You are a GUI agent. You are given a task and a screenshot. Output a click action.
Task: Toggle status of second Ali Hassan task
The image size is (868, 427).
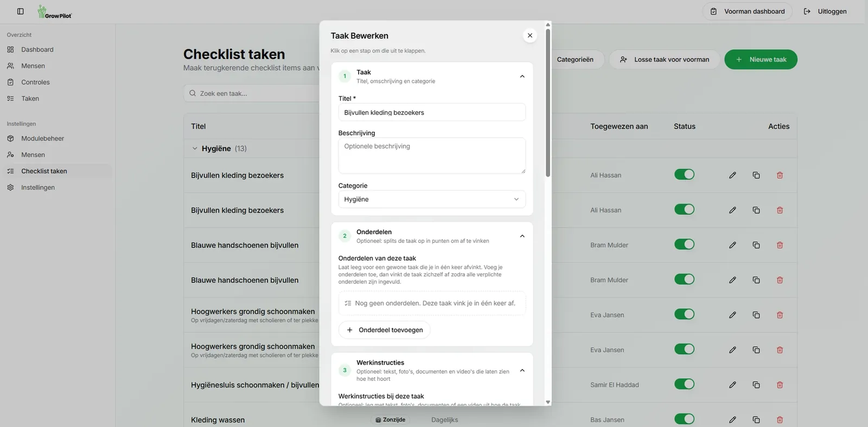[x=684, y=209]
